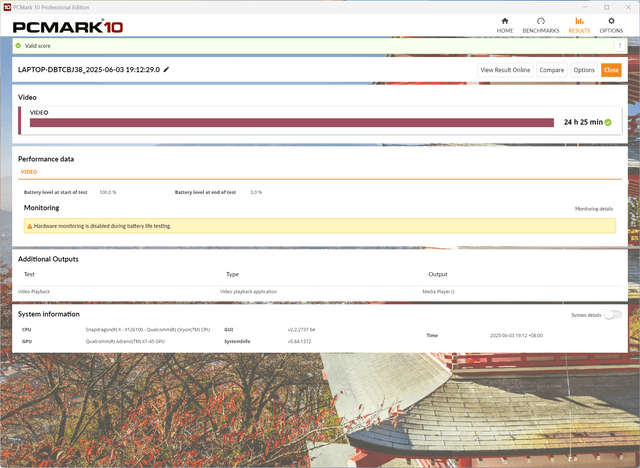Click the orange Close button
The width and height of the screenshot is (640, 468).
pyautogui.click(x=611, y=70)
